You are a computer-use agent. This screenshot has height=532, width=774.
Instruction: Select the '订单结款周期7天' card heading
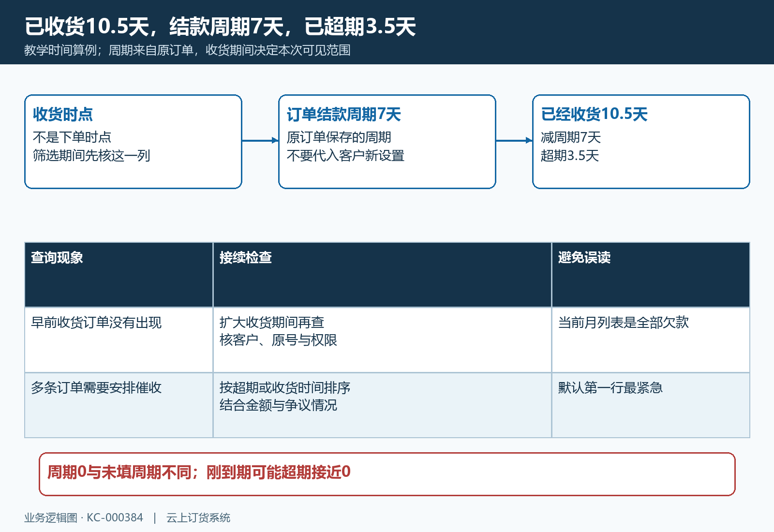coord(344,114)
